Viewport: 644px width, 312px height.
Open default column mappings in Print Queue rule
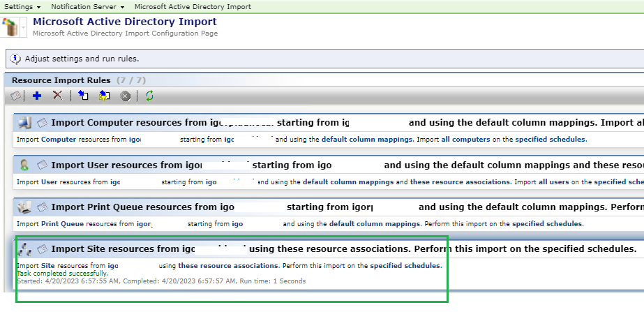tap(375, 224)
